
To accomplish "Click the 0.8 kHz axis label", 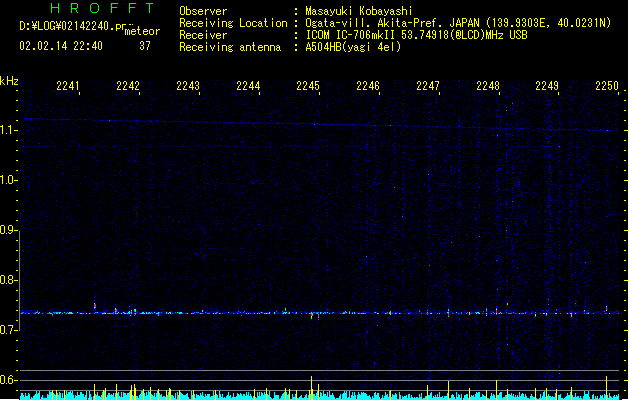I will pyautogui.click(x=8, y=280).
